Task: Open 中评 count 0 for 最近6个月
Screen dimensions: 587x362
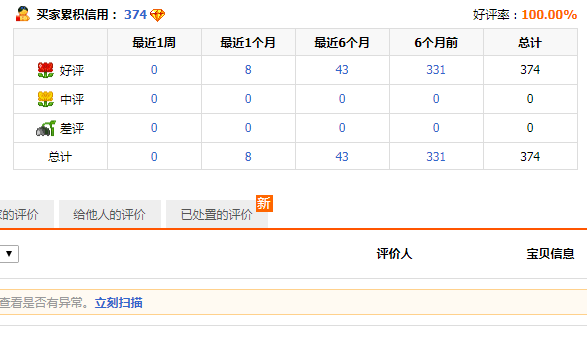Action: pyautogui.click(x=342, y=98)
